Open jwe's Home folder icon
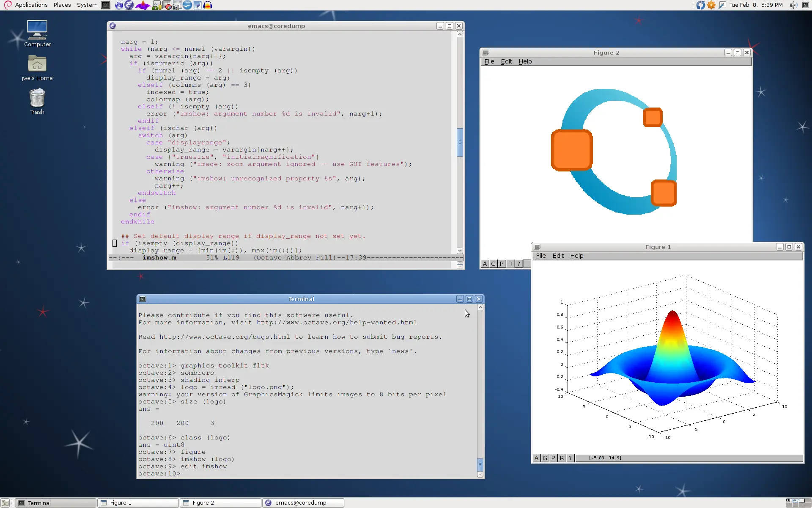Viewport: 812px width, 508px height. [37, 65]
